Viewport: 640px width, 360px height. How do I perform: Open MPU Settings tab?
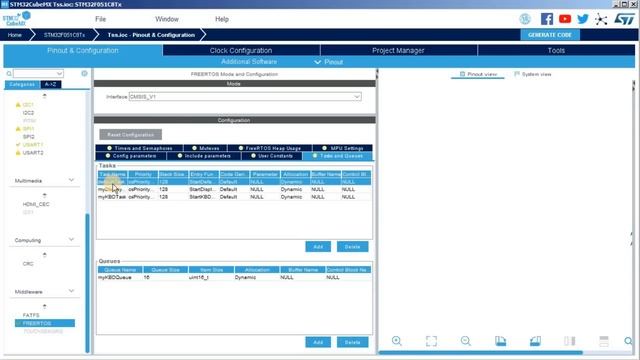[x=342, y=148]
